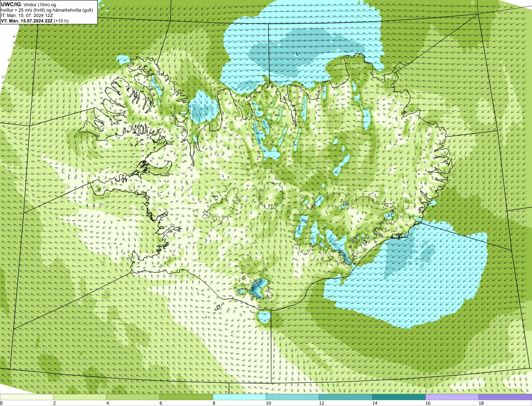This screenshot has height=406, width=532.
Task: Click the '18' label on the colour scale
Action: pos(481,403)
